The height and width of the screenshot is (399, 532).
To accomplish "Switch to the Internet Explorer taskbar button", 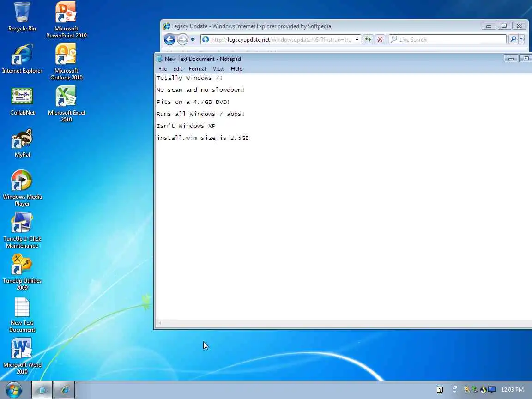I will tap(64, 390).
